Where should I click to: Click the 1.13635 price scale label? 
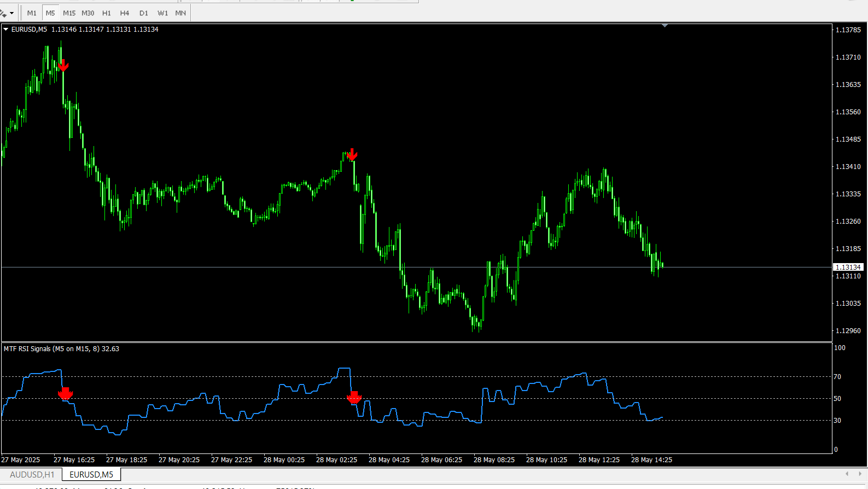848,85
